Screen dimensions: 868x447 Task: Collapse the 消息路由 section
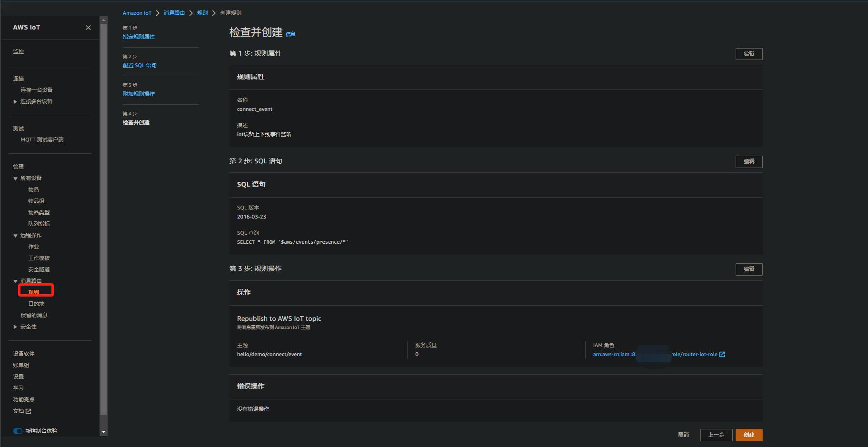pyautogui.click(x=15, y=281)
